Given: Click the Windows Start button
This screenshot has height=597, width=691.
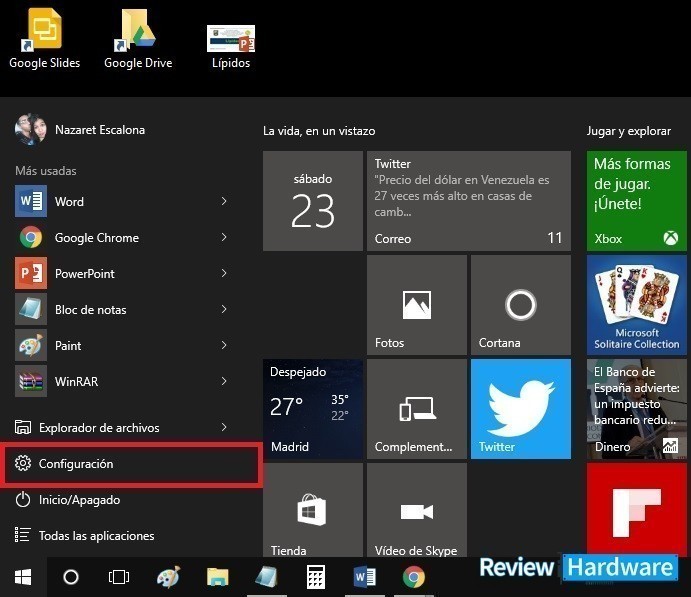Looking at the screenshot, I should 23,577.
